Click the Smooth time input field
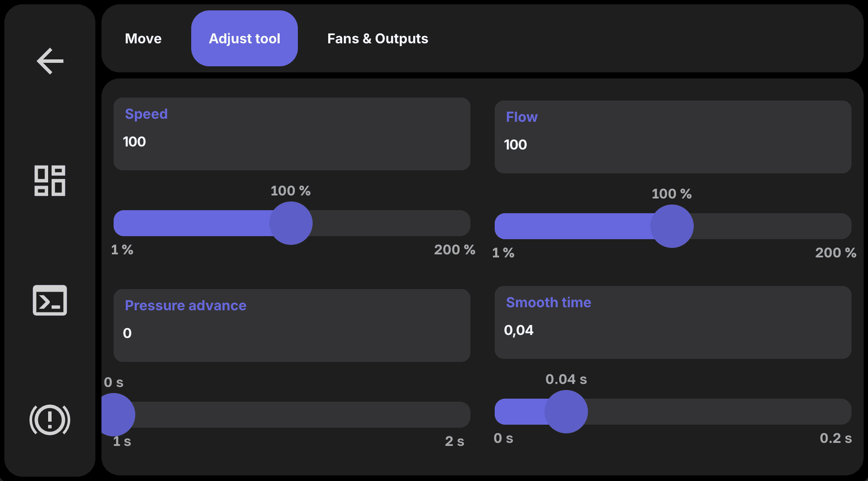The width and height of the screenshot is (868, 481). [673, 322]
